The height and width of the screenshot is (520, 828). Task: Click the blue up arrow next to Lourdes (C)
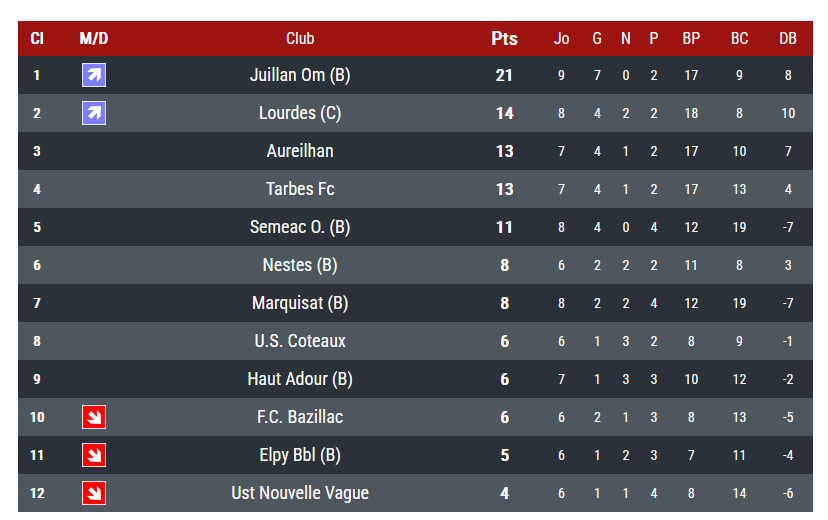point(94,113)
